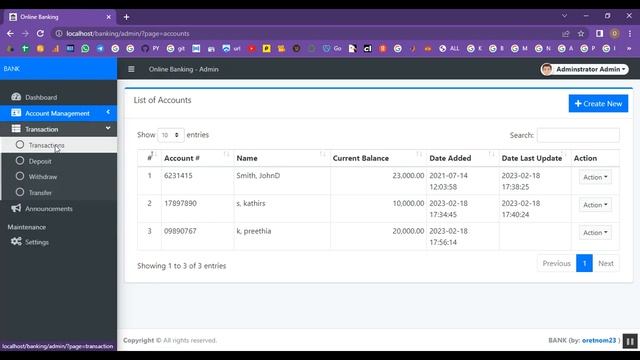Click the pause button at bottom right

(630, 341)
